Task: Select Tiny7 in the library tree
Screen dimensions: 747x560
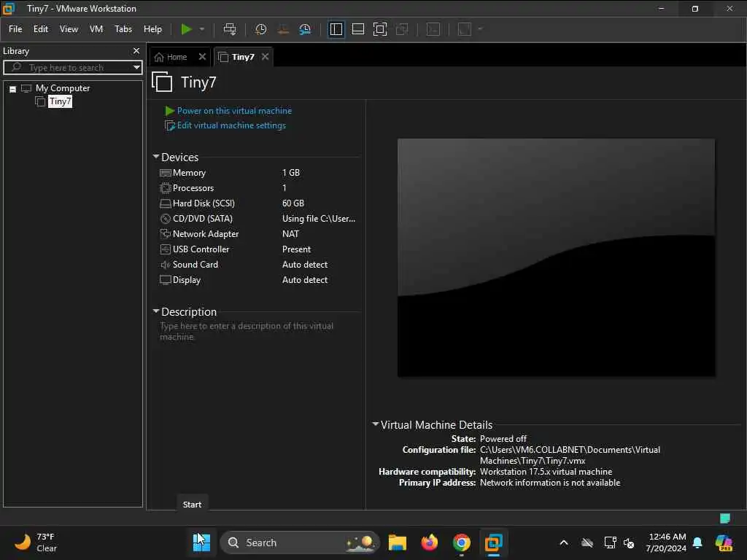Action: [60, 101]
